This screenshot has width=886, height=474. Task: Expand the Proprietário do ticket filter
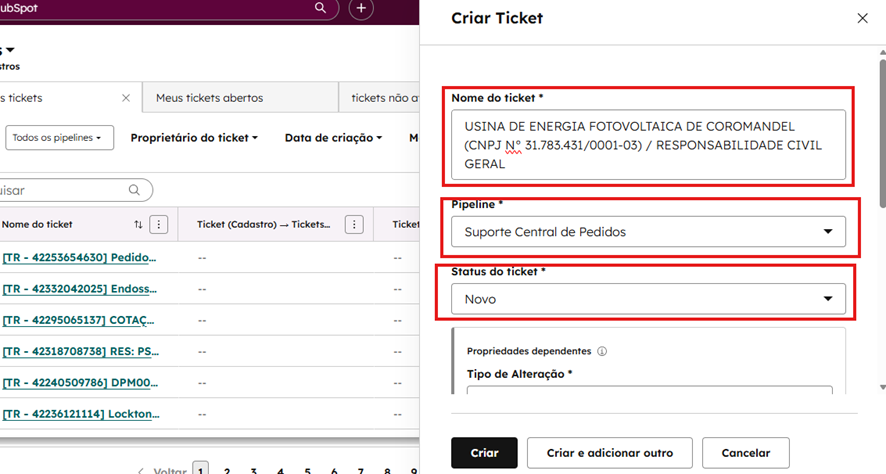[x=194, y=138]
